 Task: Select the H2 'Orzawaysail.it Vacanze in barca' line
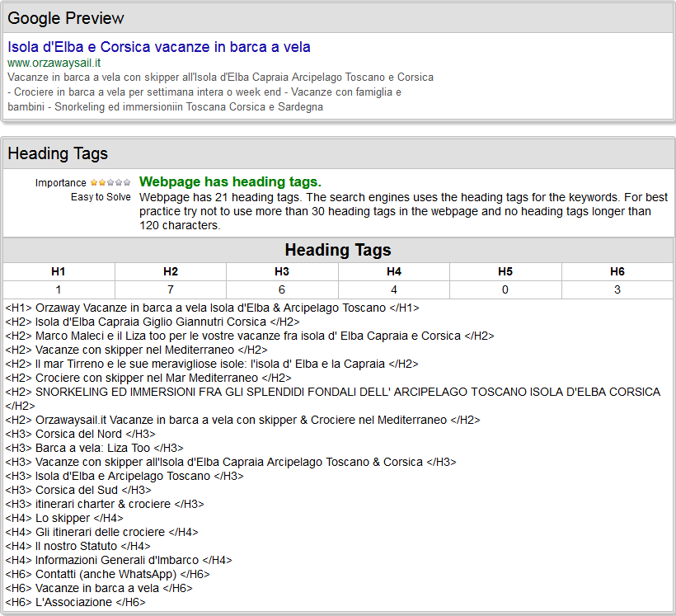tap(242, 420)
